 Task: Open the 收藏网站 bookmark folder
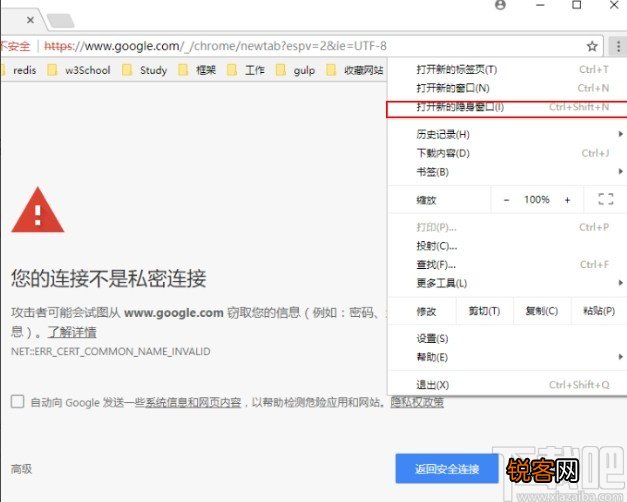click(354, 70)
